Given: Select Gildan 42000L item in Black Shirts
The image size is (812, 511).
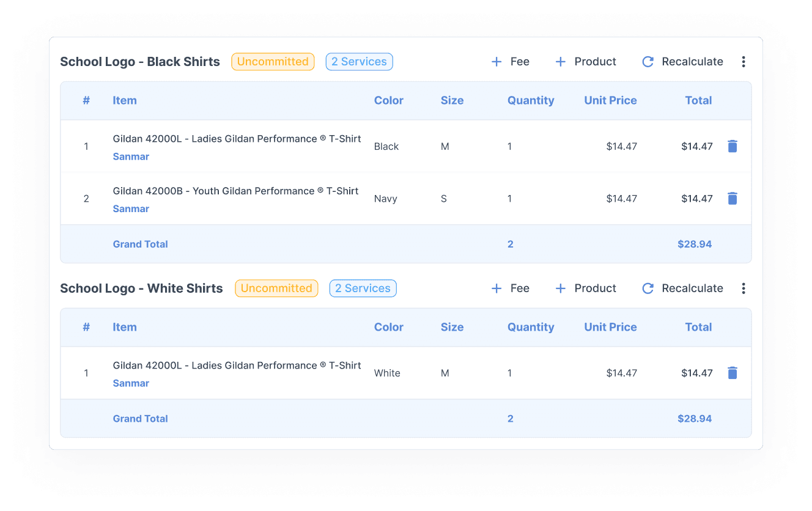Looking at the screenshot, I should point(237,139).
